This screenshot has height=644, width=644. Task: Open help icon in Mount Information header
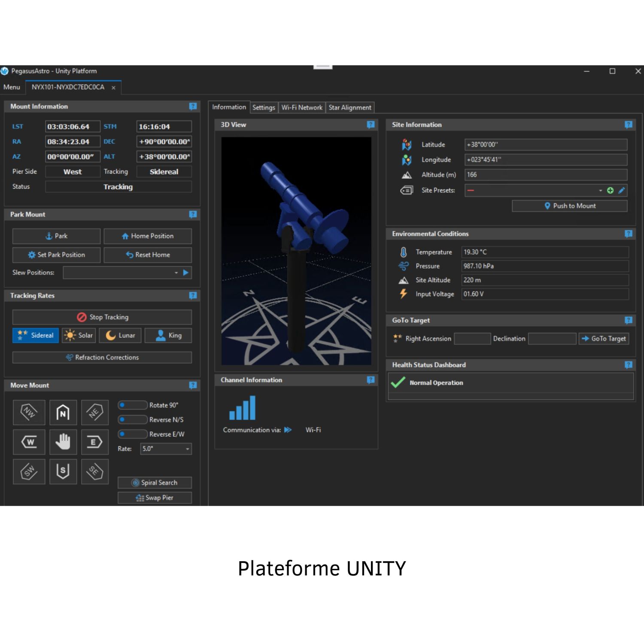(x=193, y=106)
